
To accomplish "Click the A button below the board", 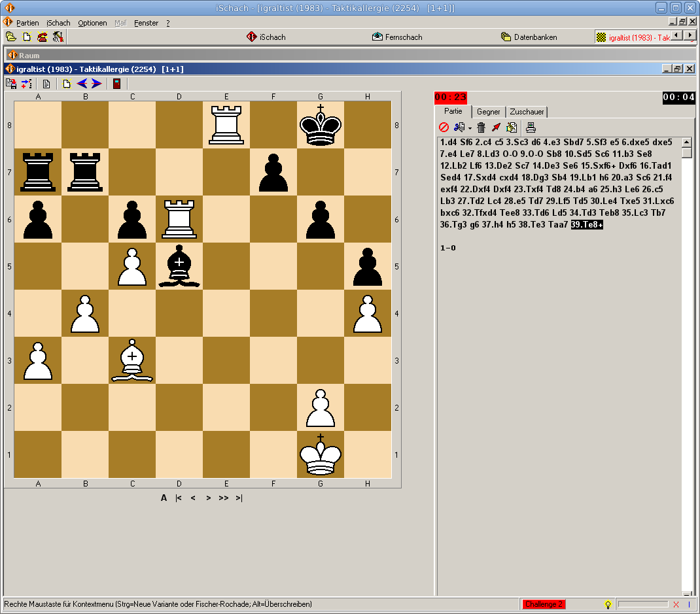I will (164, 498).
